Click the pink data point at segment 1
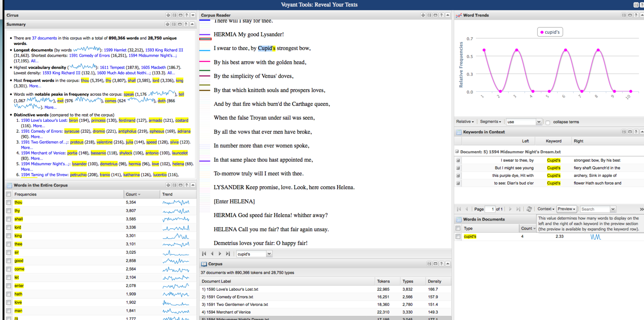 tap(484, 50)
